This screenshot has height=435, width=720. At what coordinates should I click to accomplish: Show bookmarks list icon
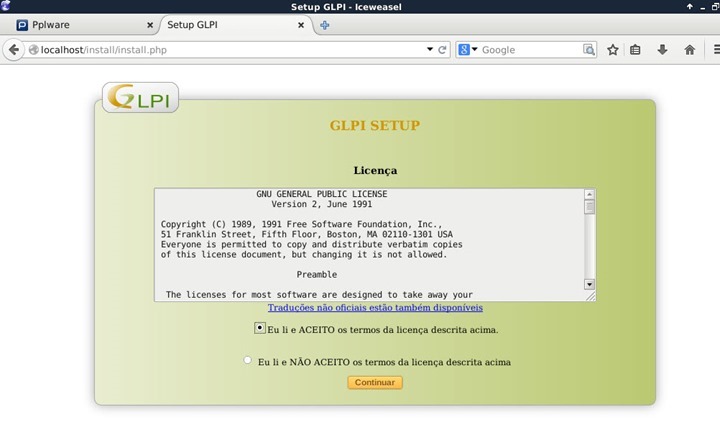pos(635,50)
